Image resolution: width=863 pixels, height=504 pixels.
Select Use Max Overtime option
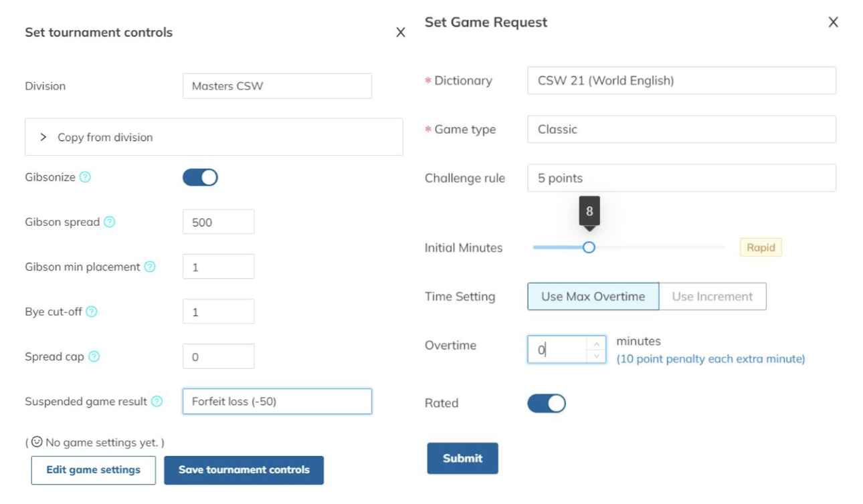[593, 296]
